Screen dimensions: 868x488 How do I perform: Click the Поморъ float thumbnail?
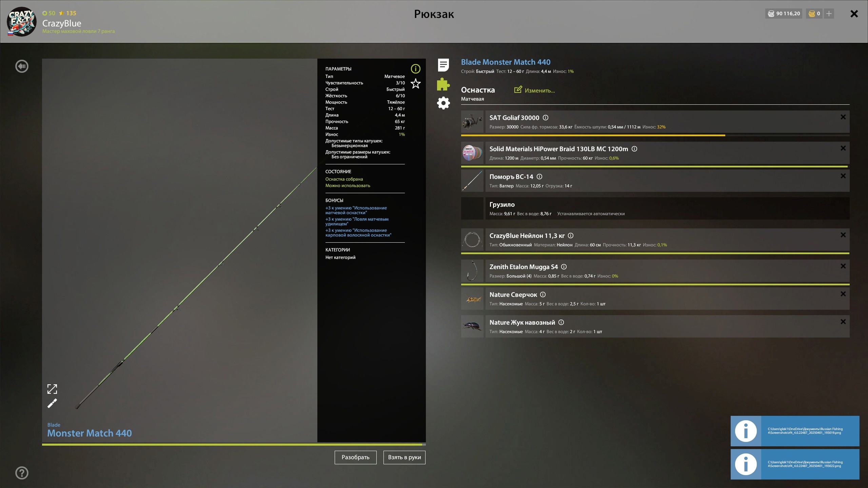[472, 181]
